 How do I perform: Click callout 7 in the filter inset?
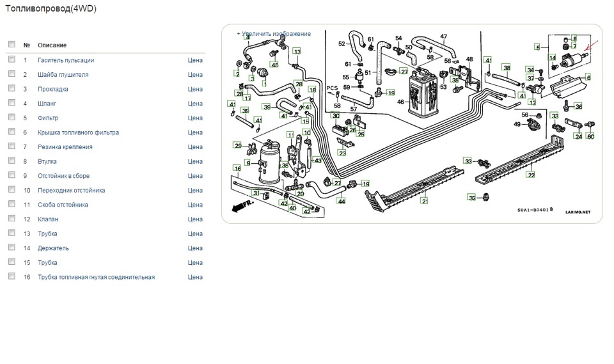point(574,46)
